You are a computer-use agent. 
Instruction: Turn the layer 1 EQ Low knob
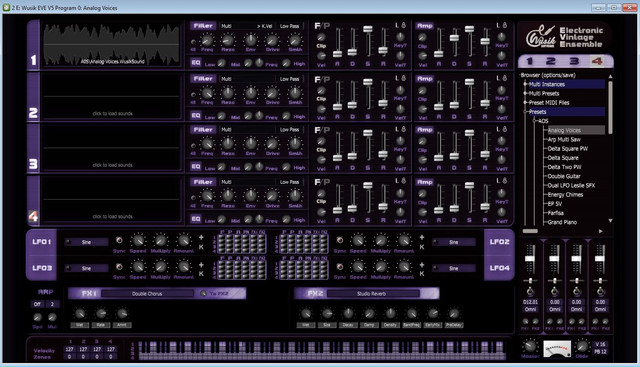[x=221, y=63]
